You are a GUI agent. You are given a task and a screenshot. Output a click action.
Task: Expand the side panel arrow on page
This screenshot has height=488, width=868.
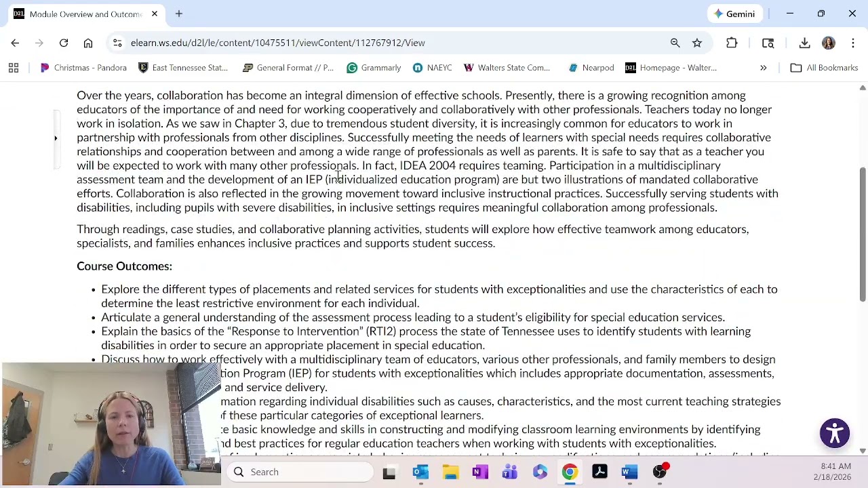(56, 138)
